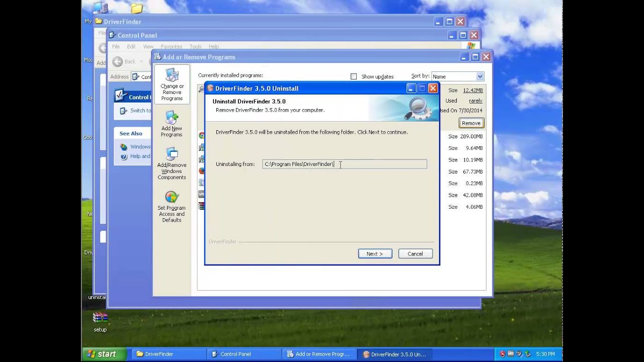The image size is (644, 362).
Task: Click the 10.19MB size value
Action: point(473,160)
